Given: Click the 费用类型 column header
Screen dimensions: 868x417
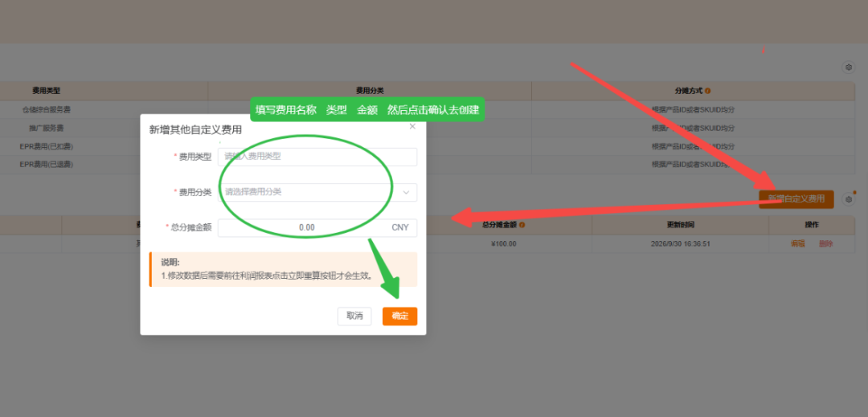Looking at the screenshot, I should tap(47, 91).
